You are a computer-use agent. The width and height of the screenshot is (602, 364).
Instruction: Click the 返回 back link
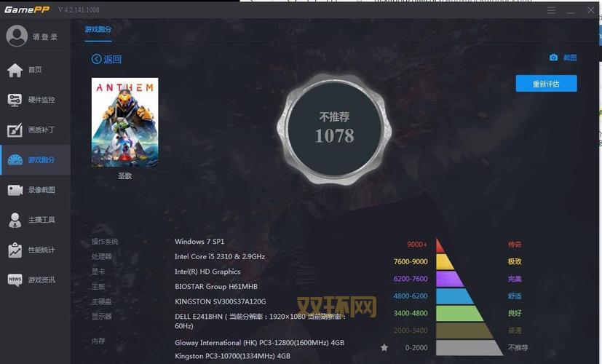pos(106,59)
